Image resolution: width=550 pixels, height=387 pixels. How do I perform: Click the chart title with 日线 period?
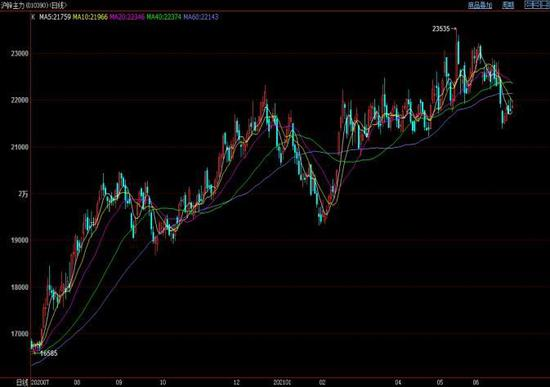click(x=33, y=5)
